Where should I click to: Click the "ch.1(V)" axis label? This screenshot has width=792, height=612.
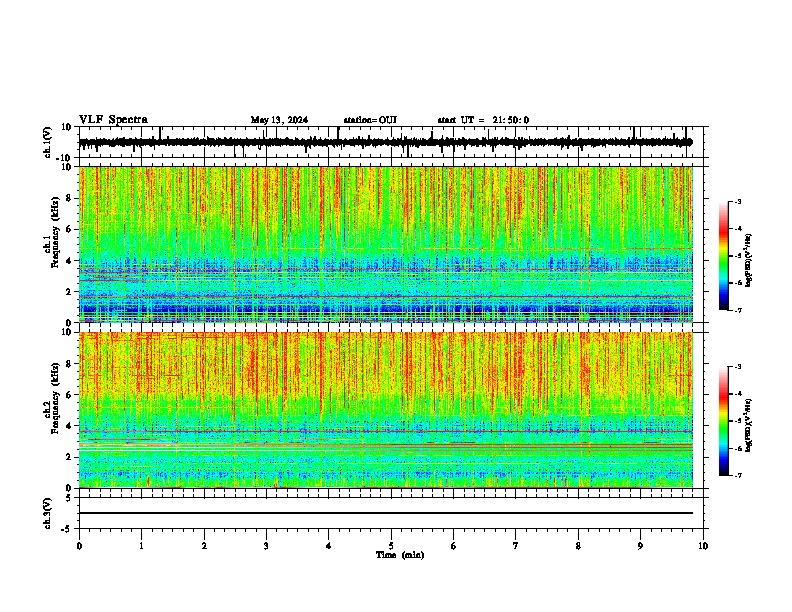click(x=48, y=142)
